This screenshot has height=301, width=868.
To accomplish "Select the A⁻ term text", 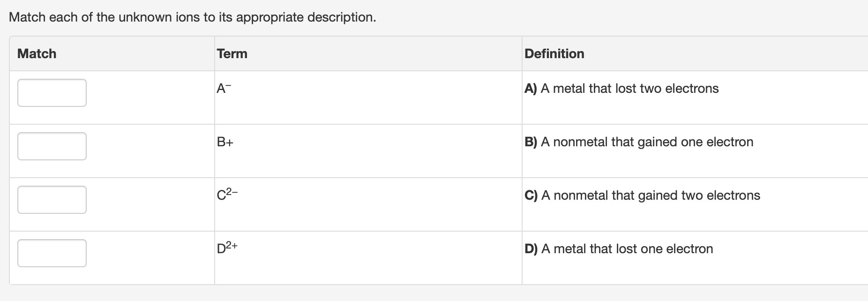I will point(224,89).
